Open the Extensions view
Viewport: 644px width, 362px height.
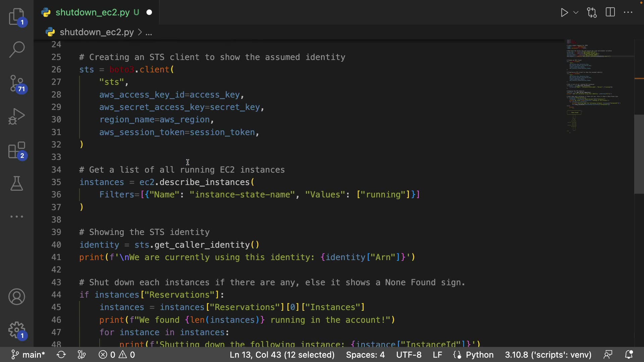pyautogui.click(x=17, y=150)
